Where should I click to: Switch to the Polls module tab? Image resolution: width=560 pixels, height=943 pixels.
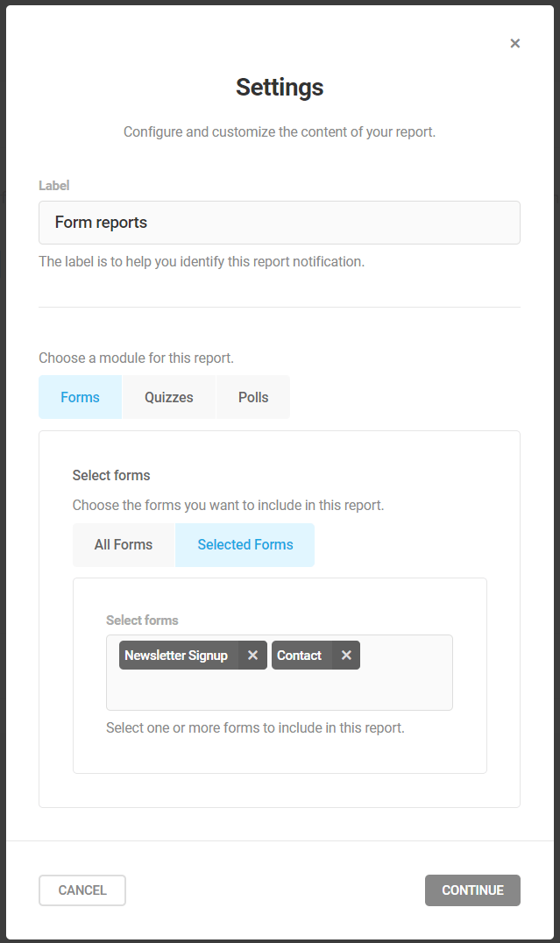click(253, 397)
